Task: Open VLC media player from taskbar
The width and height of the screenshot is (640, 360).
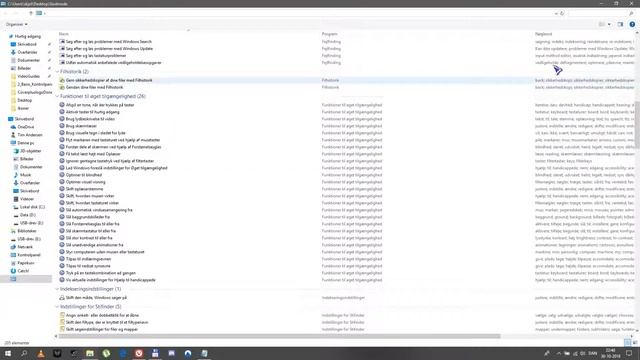Action: pyautogui.click(x=41, y=353)
